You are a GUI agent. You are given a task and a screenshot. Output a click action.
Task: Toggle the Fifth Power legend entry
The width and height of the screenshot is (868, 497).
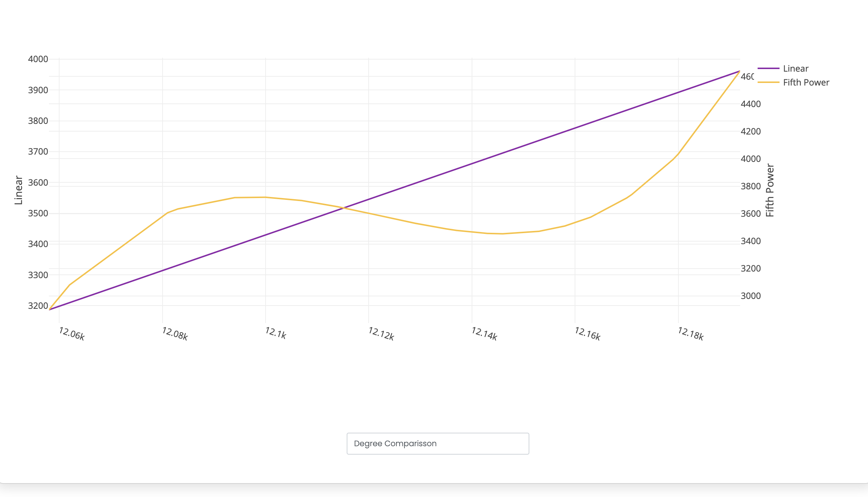(x=806, y=83)
